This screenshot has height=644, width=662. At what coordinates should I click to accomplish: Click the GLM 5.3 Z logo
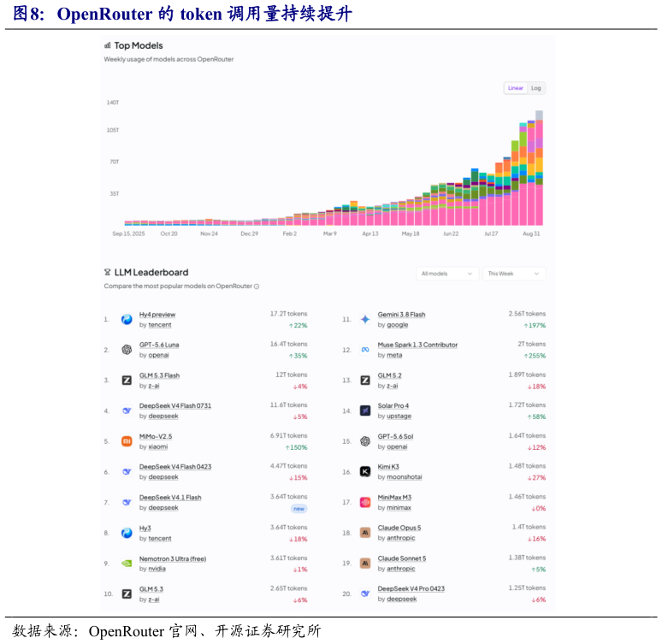point(127,594)
